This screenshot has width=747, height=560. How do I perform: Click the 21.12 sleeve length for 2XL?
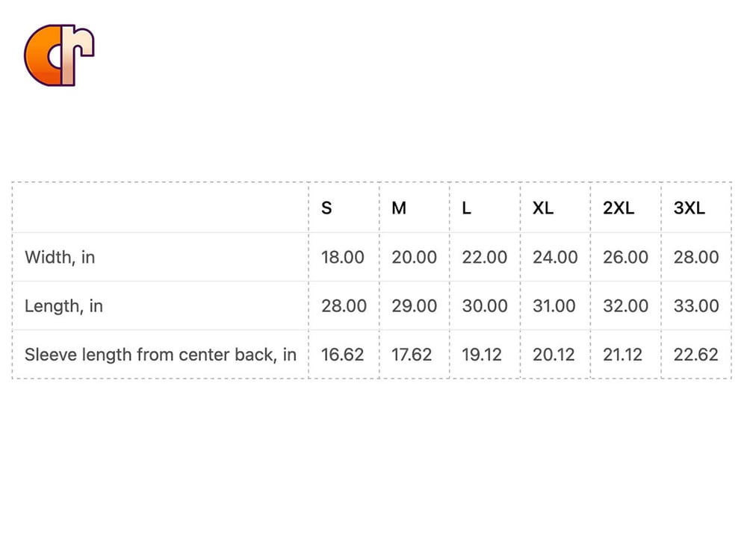click(622, 355)
